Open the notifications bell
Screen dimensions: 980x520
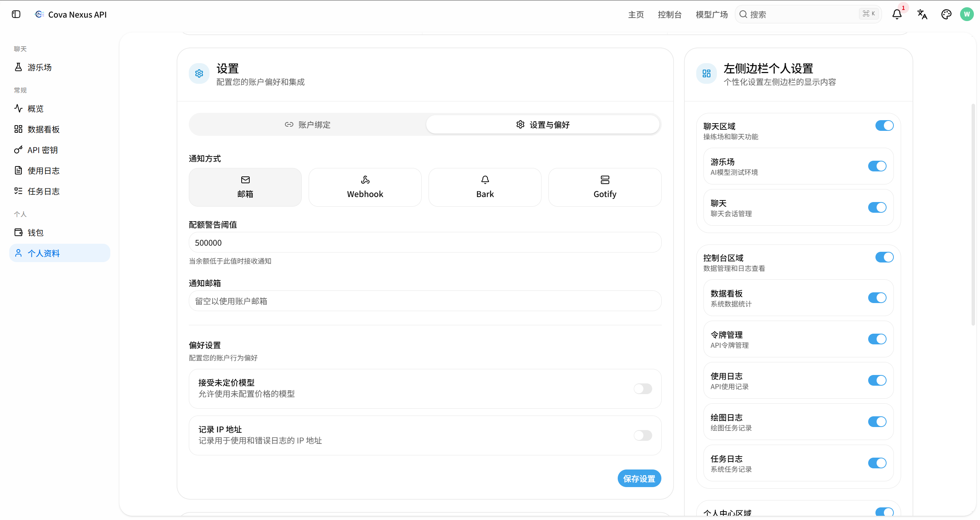897,15
